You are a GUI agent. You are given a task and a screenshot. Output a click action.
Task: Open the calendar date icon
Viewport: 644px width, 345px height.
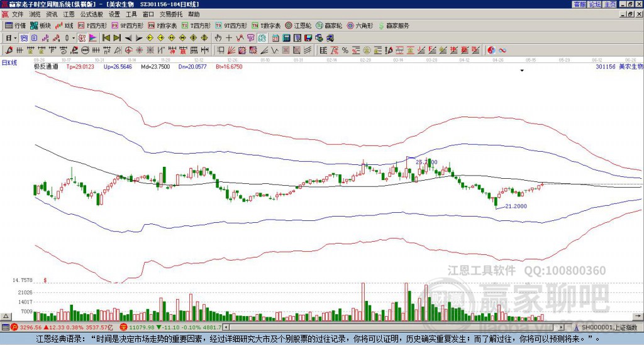click(x=275, y=38)
